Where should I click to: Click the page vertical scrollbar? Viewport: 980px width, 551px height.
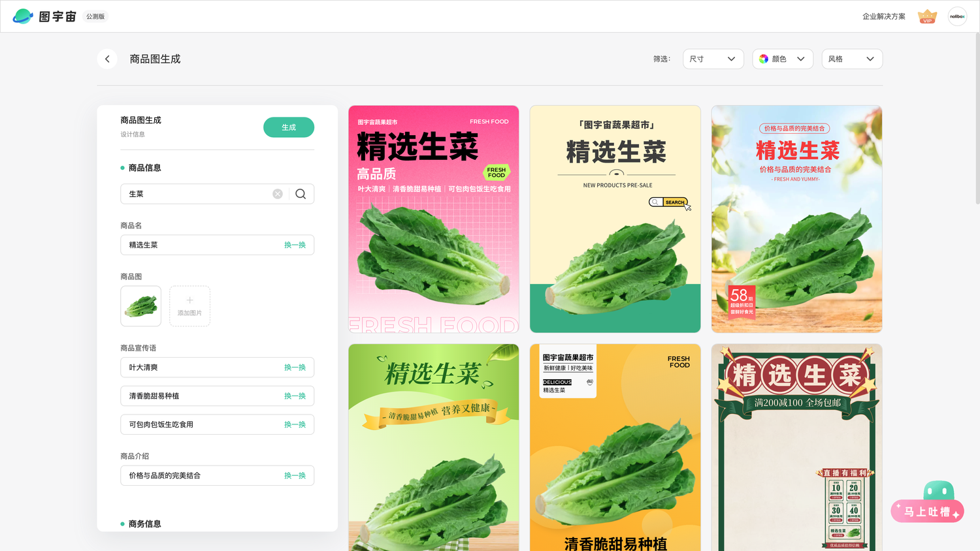[x=977, y=118]
